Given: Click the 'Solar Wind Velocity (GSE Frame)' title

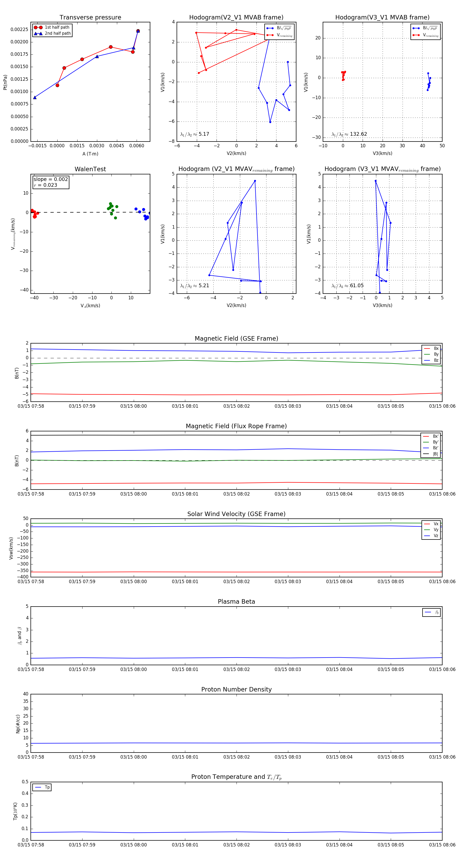Looking at the screenshot, I should click(236, 514).
